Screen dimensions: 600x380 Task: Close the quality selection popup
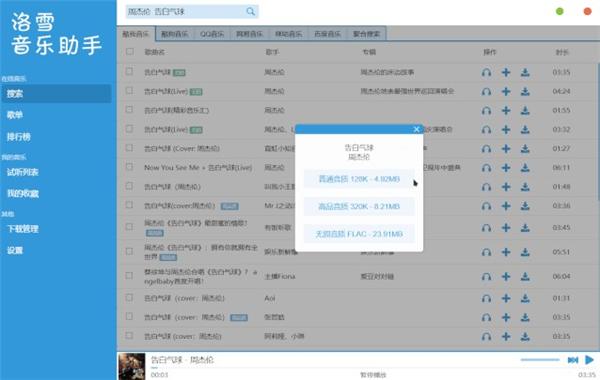[416, 129]
